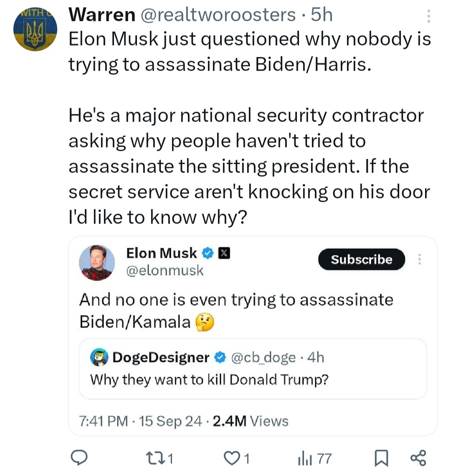The image size is (451, 476).
Task: Subscribe to Elon Musk
Action: tap(361, 260)
